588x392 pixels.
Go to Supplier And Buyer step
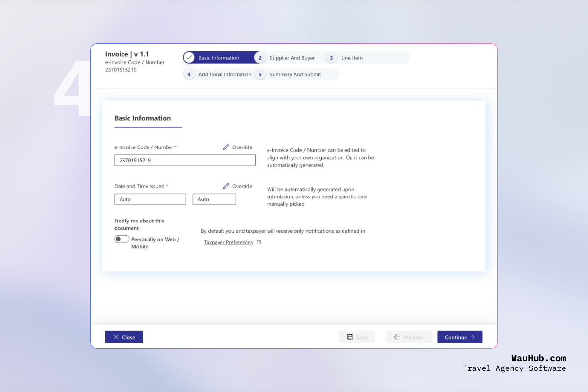[292, 58]
